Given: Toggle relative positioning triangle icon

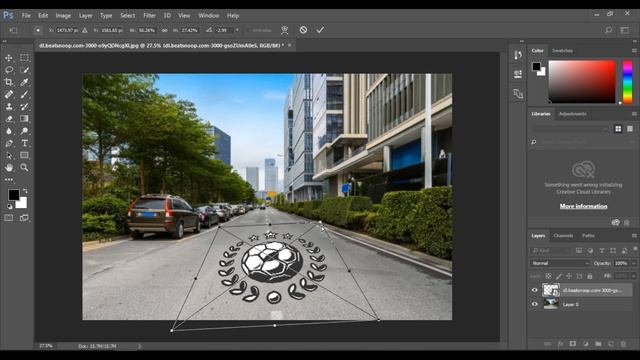Looking at the screenshot, I should 85,30.
